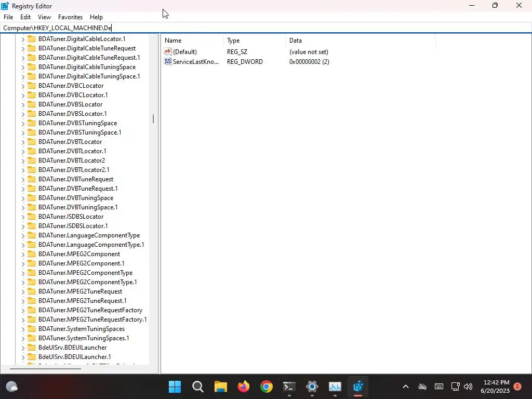Launch Firefox from the taskbar
The width and height of the screenshot is (532, 399).
(243, 387)
